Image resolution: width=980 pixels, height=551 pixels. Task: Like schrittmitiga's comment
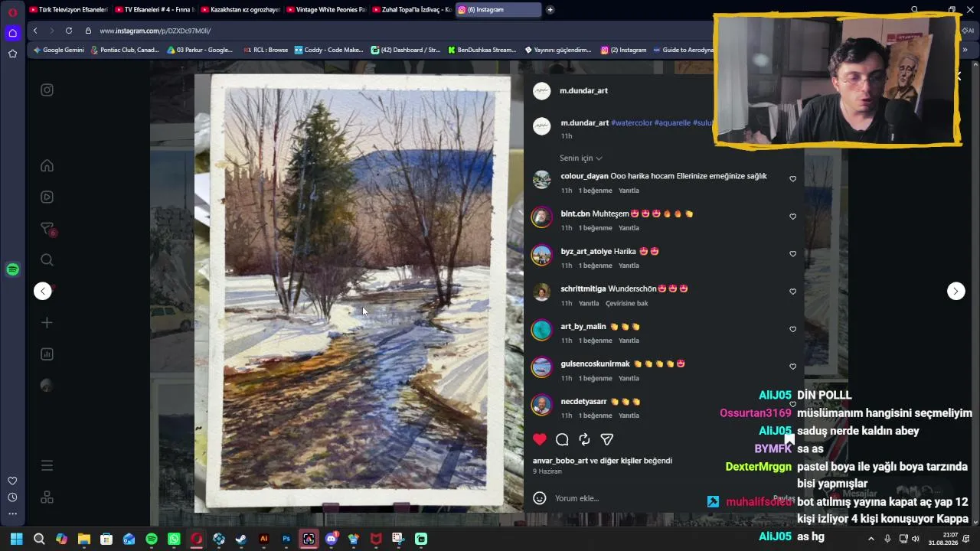(x=792, y=292)
